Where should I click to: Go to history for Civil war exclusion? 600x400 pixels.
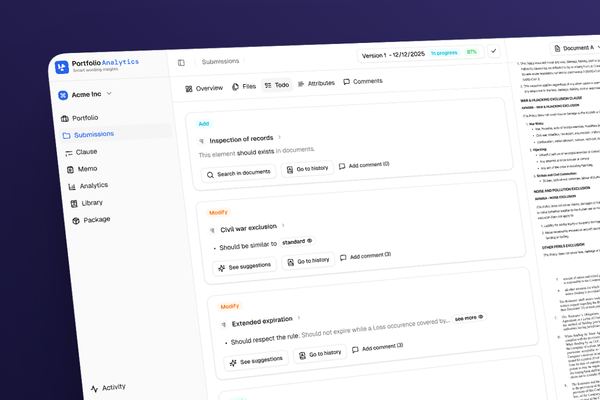tap(308, 261)
